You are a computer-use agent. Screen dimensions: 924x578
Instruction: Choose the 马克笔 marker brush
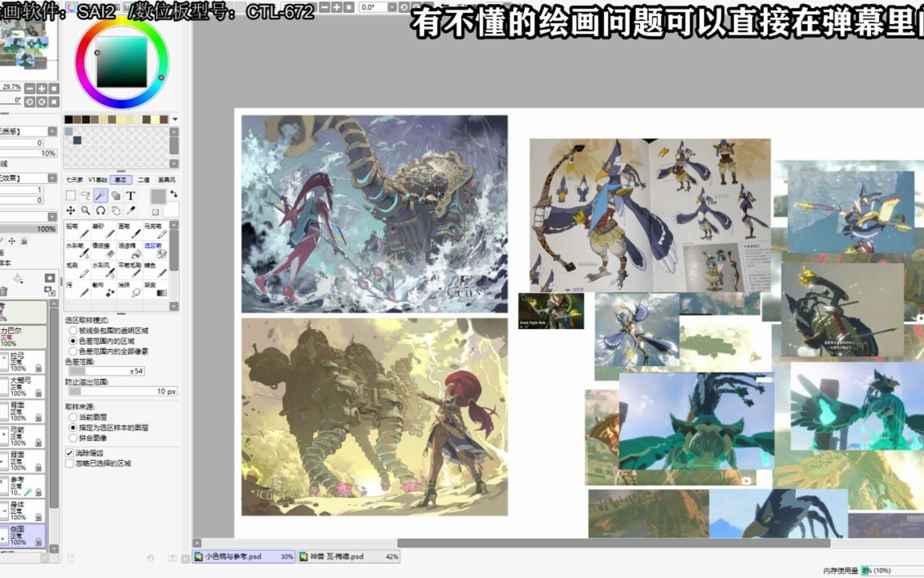pyautogui.click(x=155, y=231)
